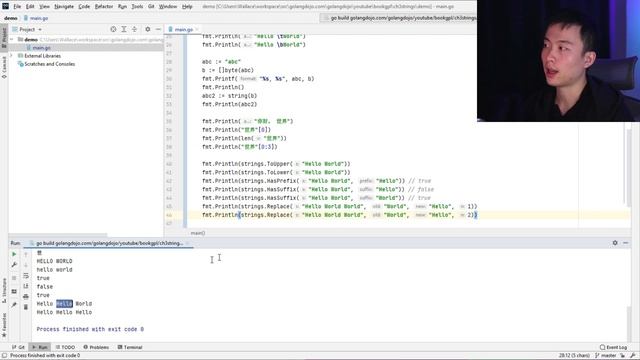Close go build tab in Run panel
Image resolution: width=640 pixels, height=360 pixels.
(187, 243)
